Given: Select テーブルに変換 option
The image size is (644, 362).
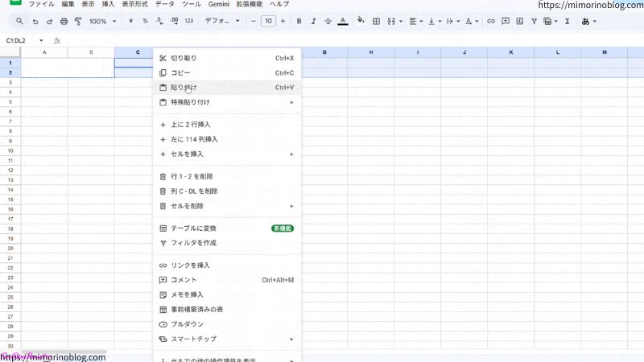Looking at the screenshot, I should pos(227,228).
